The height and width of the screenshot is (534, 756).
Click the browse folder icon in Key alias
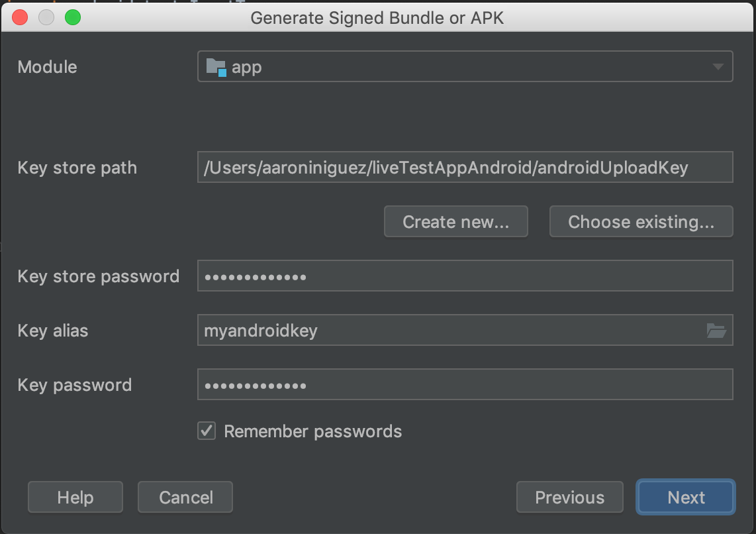pos(716,330)
